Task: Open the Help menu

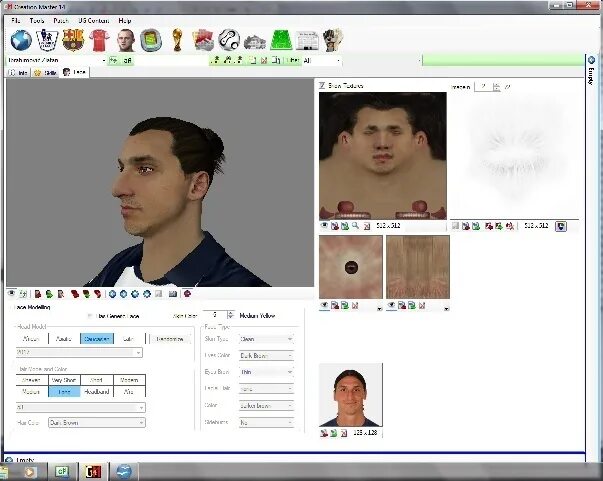Action: point(125,20)
